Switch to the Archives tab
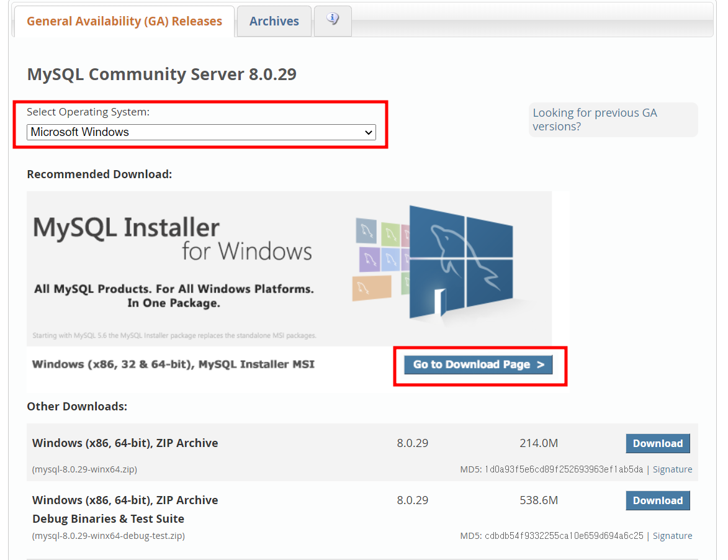Viewport: 728px width, 560px height. click(274, 21)
